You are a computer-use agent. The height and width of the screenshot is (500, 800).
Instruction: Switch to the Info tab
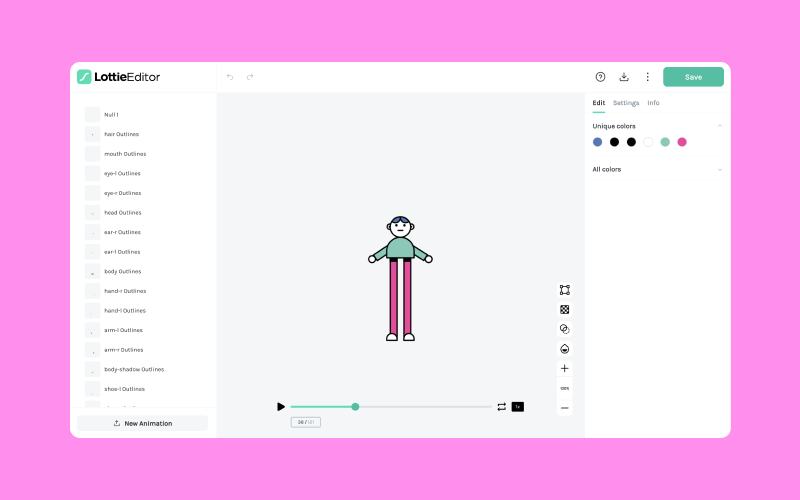(653, 103)
